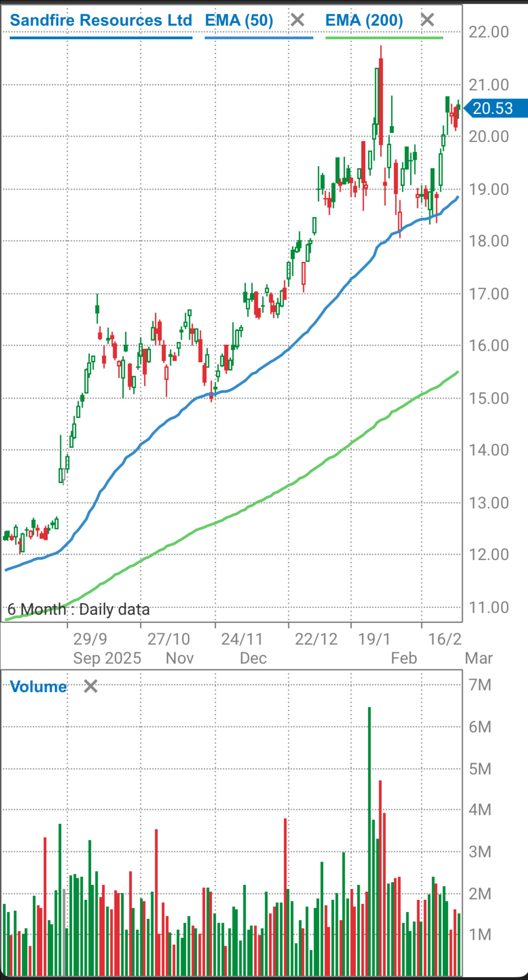Screen dimensions: 528x980
Task: Click the tallest green volume bar above 6M
Action: pos(370,842)
